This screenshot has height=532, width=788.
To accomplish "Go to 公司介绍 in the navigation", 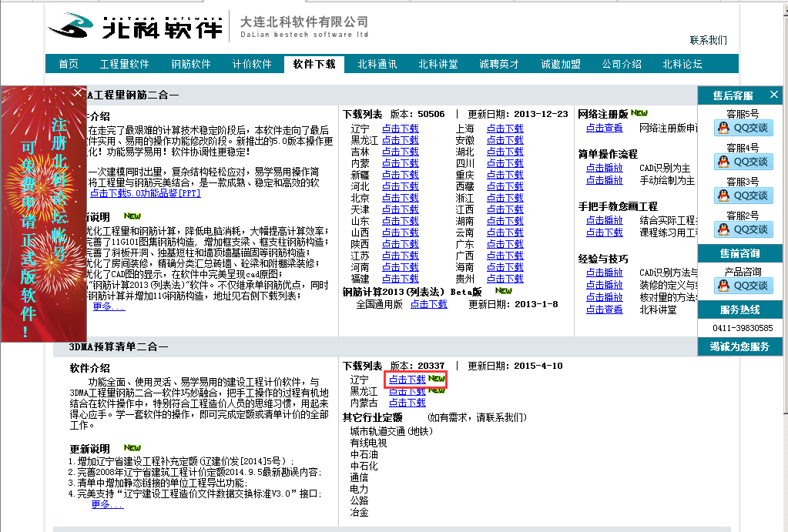I will [x=622, y=64].
